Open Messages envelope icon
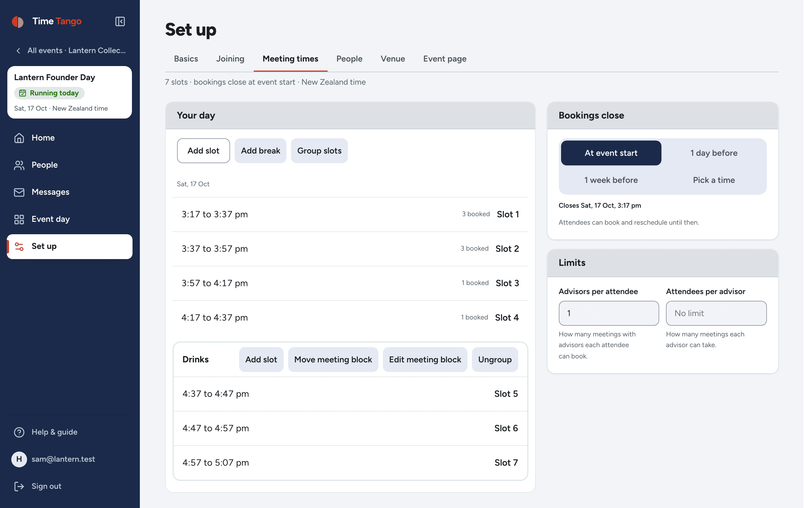The width and height of the screenshot is (812, 508). coord(19,192)
